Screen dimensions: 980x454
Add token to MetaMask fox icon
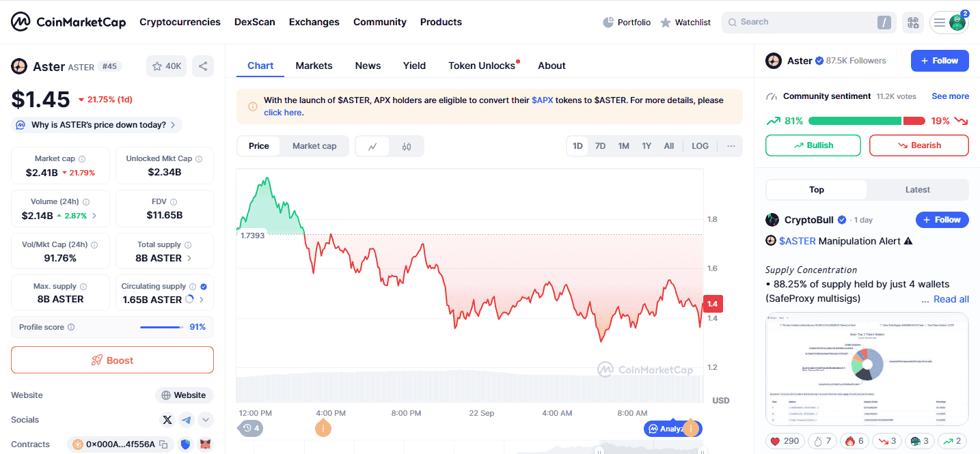(x=206, y=444)
